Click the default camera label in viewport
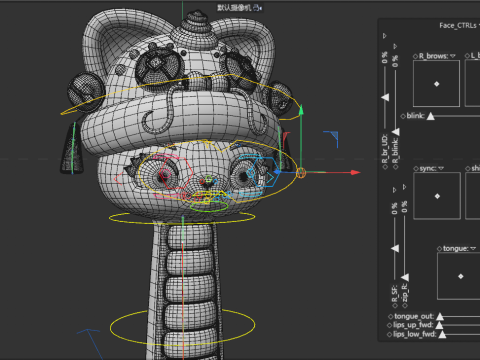Viewport: 480px width, 360px height. [x=234, y=7]
